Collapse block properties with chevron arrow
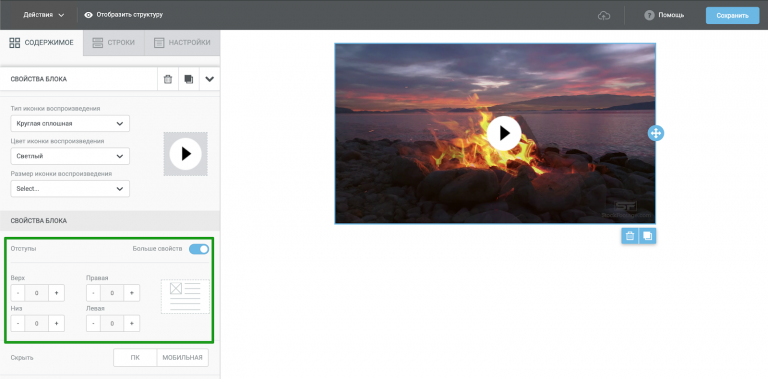The width and height of the screenshot is (768, 379). point(210,79)
